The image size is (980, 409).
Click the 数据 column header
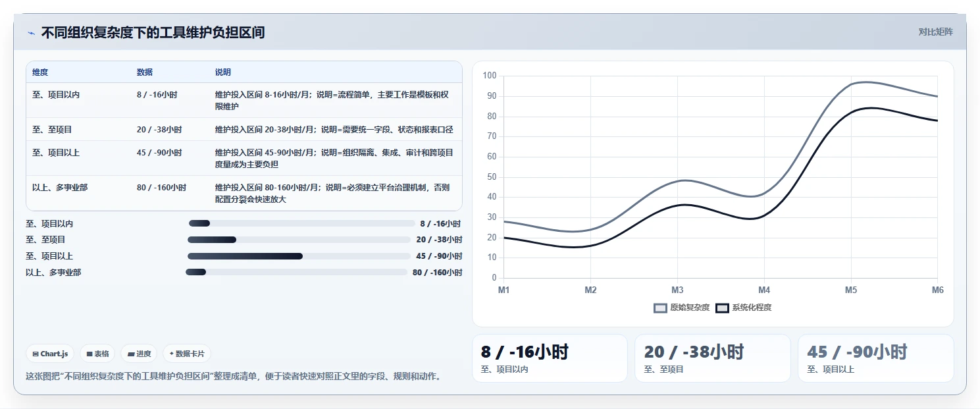145,72
